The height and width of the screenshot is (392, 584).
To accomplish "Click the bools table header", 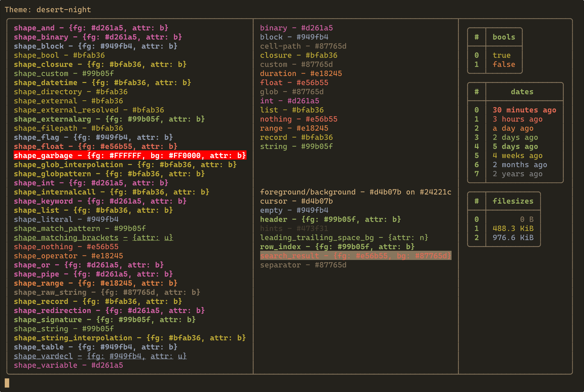I will pos(504,37).
